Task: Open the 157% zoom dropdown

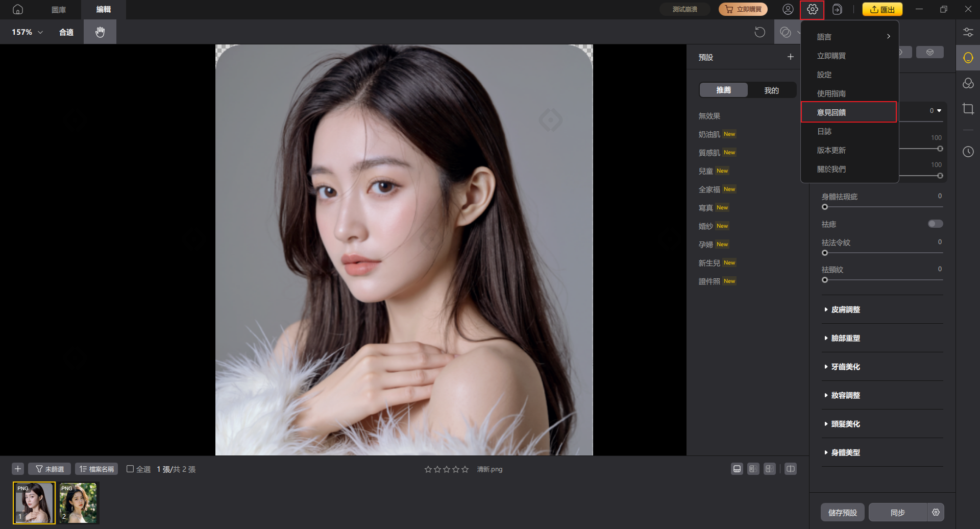Action: click(x=27, y=32)
